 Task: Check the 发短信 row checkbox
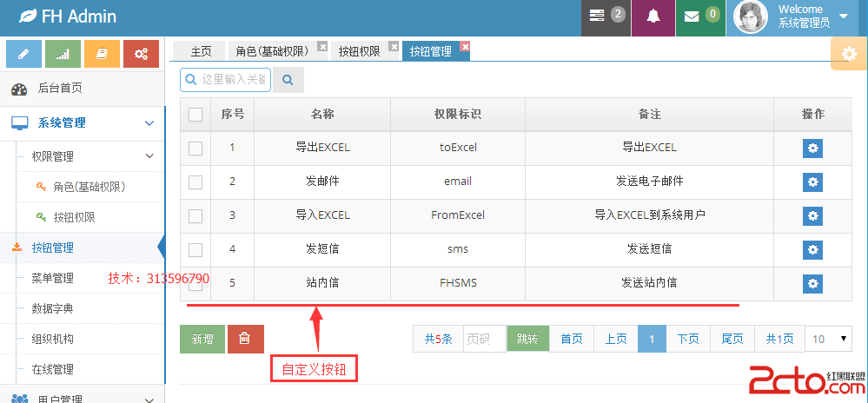195,250
